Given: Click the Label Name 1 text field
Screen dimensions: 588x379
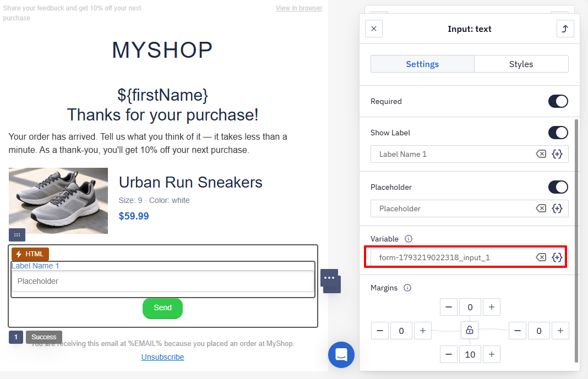Looking at the screenshot, I should coord(470,154).
